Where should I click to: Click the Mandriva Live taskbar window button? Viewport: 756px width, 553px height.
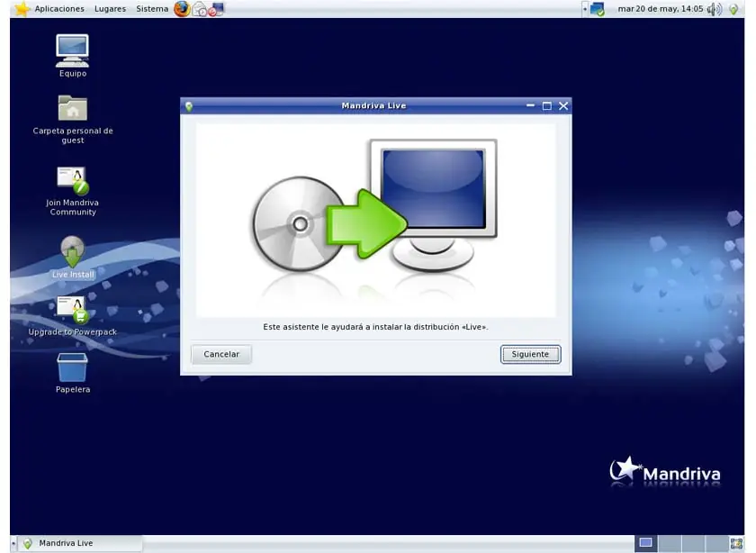click(79, 543)
